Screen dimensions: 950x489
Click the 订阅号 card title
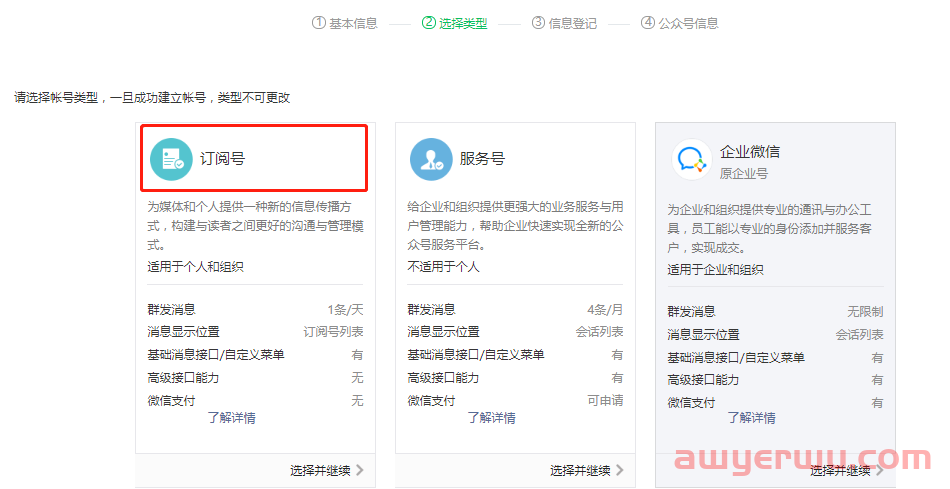[x=222, y=159]
